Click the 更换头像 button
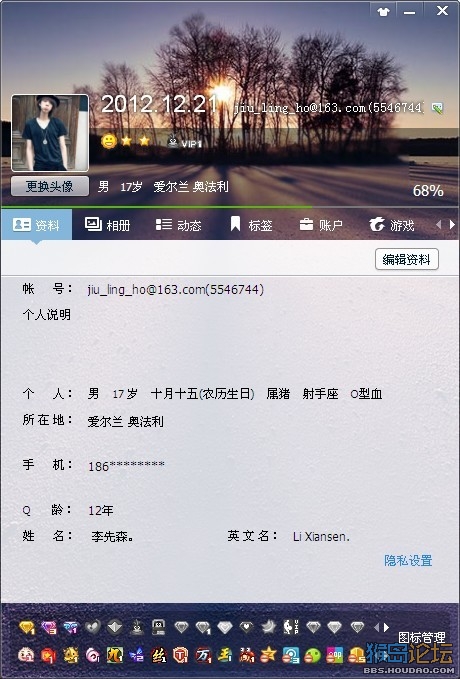Viewport: 460px width, 679px height. pyautogui.click(x=50, y=186)
